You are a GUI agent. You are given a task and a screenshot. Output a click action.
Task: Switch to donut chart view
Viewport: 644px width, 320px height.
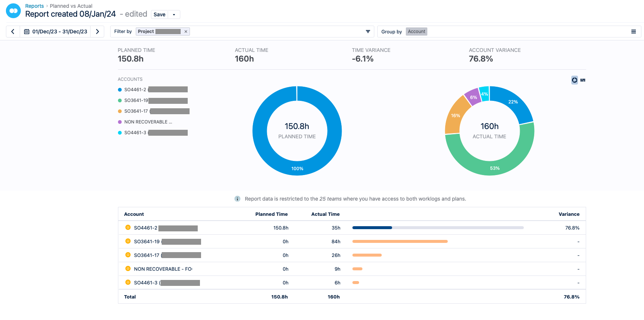(574, 80)
